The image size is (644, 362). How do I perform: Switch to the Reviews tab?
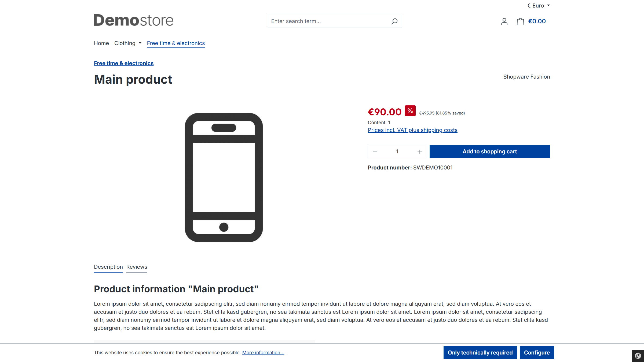pyautogui.click(x=137, y=267)
